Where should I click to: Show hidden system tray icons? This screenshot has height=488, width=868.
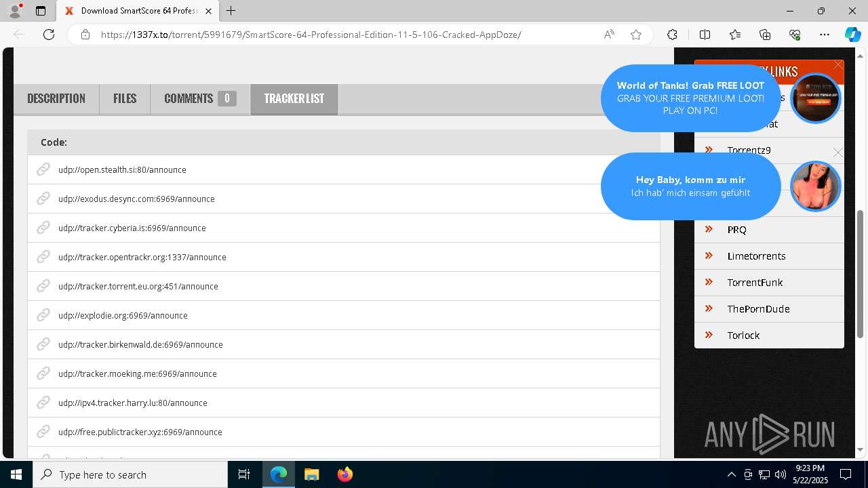click(731, 474)
